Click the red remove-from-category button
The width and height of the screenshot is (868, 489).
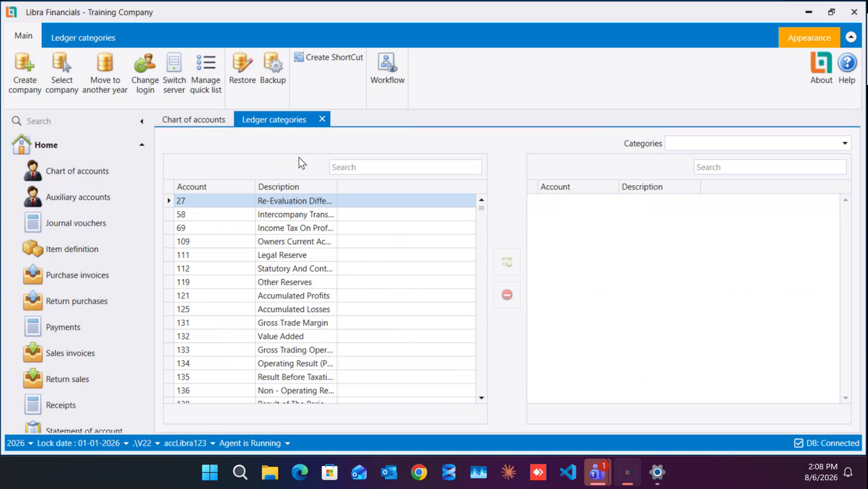[x=507, y=295]
